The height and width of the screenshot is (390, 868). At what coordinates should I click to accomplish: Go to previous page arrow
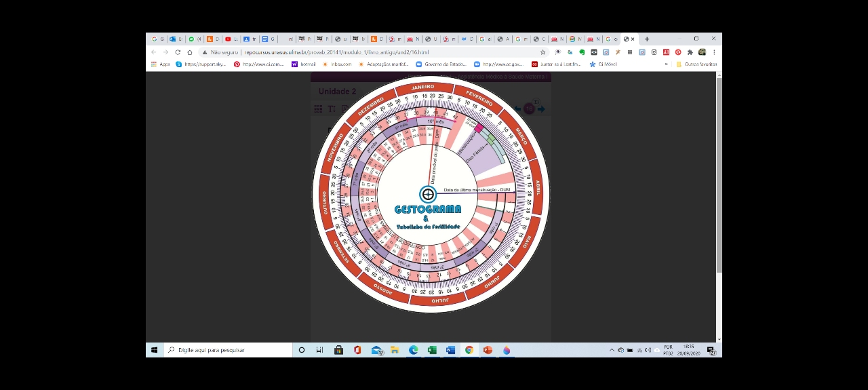pyautogui.click(x=518, y=109)
